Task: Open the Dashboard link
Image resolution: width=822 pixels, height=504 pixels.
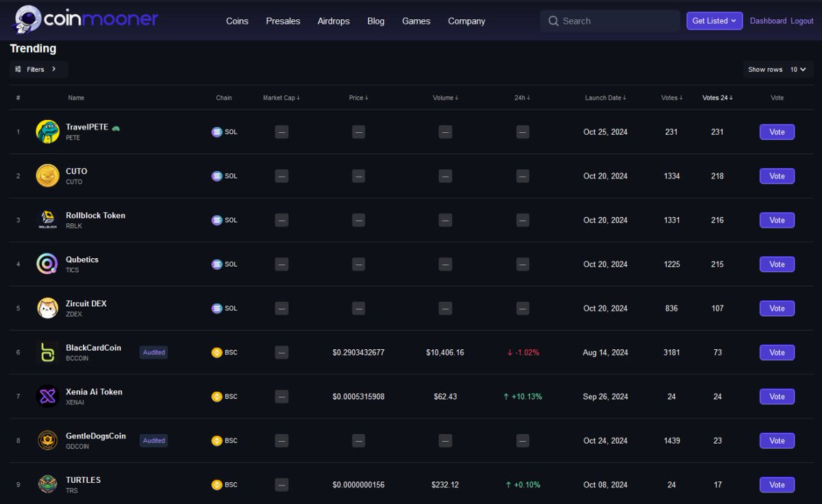Action: tap(768, 21)
